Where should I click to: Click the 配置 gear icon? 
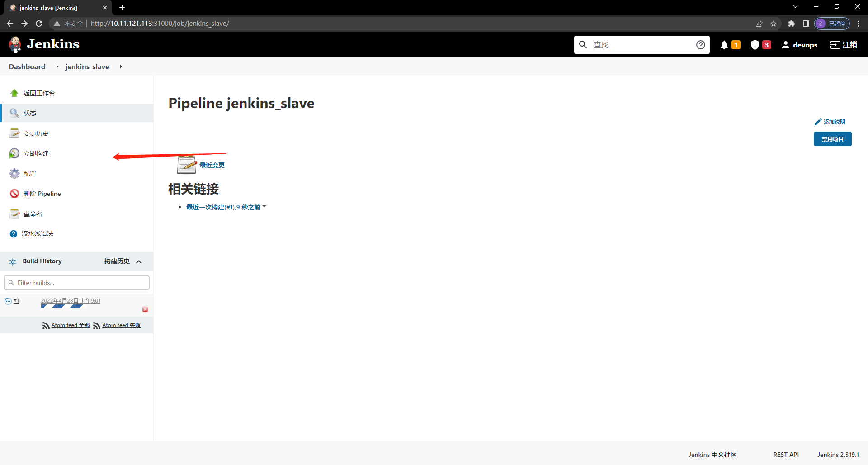click(x=14, y=173)
